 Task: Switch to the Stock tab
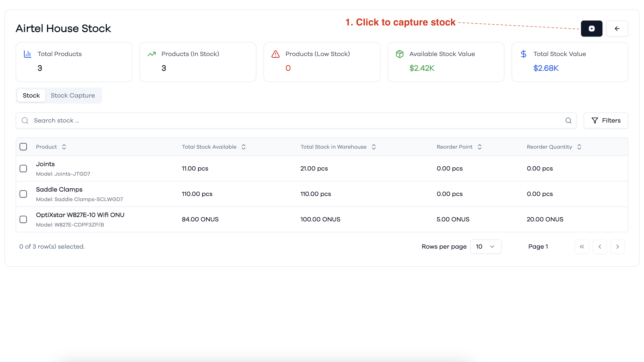31,96
